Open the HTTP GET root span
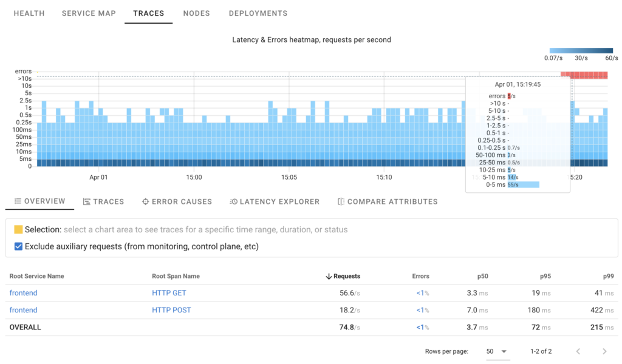 coord(169,293)
